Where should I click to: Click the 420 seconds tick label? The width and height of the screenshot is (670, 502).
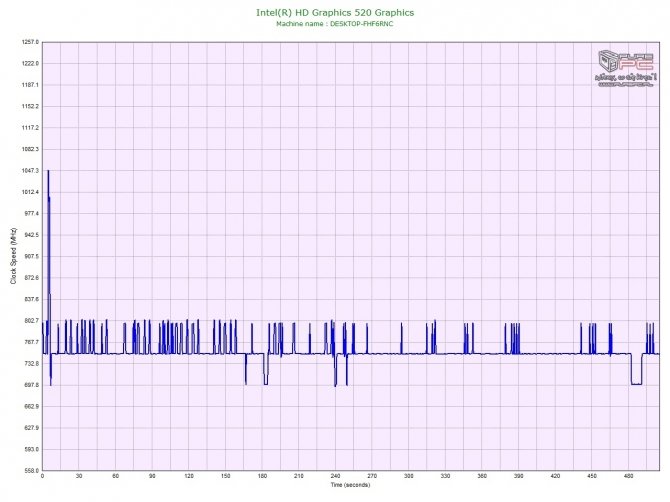(x=555, y=476)
